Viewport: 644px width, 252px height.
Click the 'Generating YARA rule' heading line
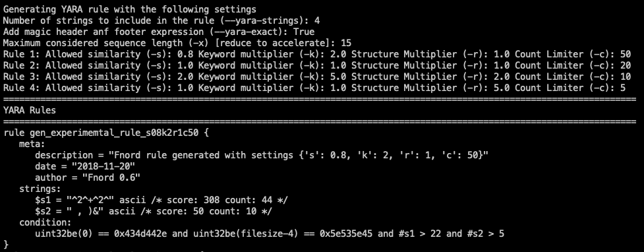click(130, 9)
